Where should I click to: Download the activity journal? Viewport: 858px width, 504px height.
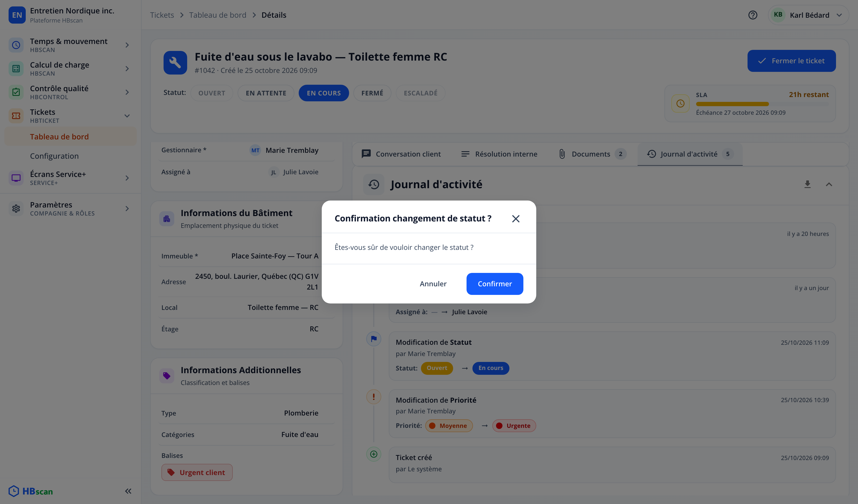tap(807, 184)
